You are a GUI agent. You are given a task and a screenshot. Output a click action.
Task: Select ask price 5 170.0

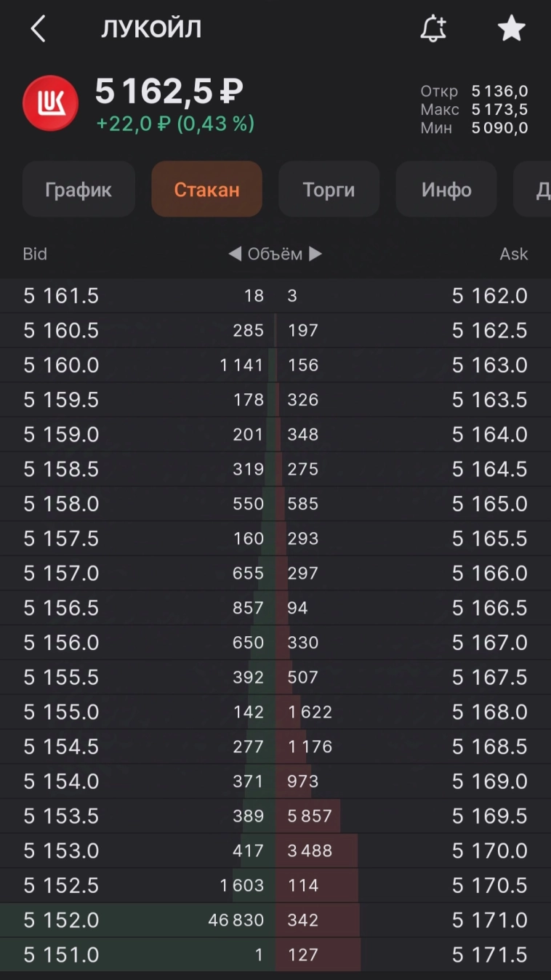490,851
